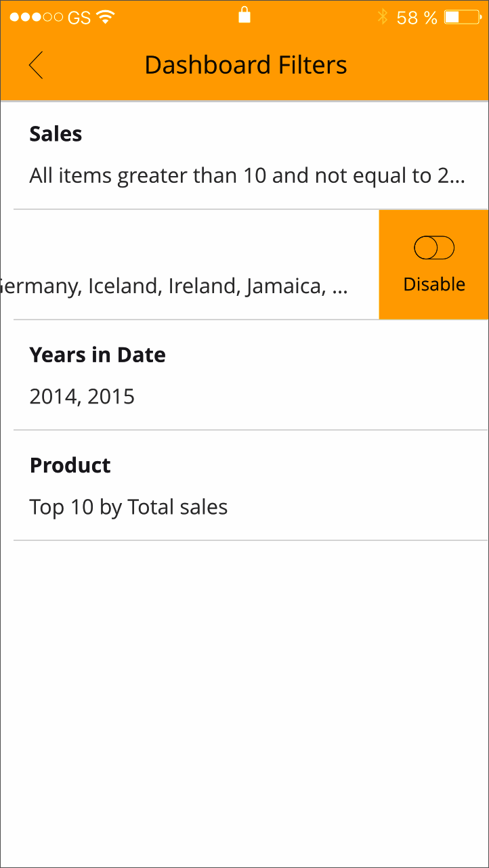Tap the '2014, 2015' filter values
This screenshot has width=489, height=868.
coord(82,396)
